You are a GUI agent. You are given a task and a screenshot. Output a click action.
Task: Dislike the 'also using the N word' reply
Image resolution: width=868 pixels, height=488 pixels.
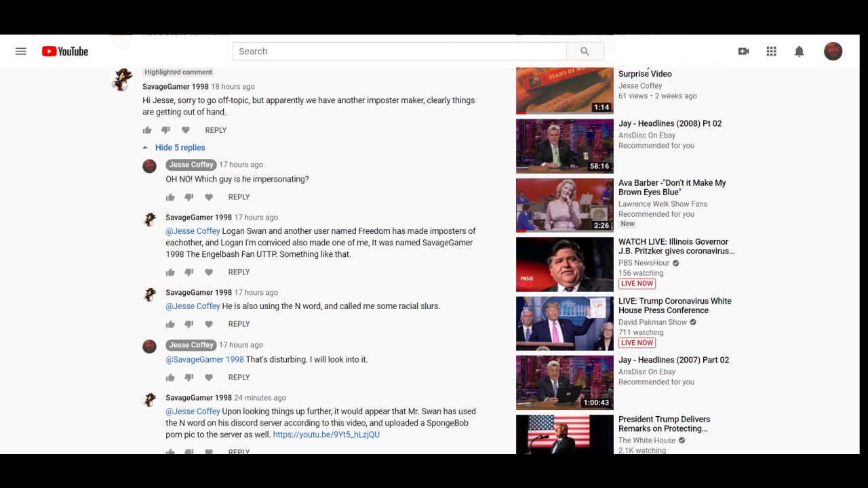click(x=189, y=325)
